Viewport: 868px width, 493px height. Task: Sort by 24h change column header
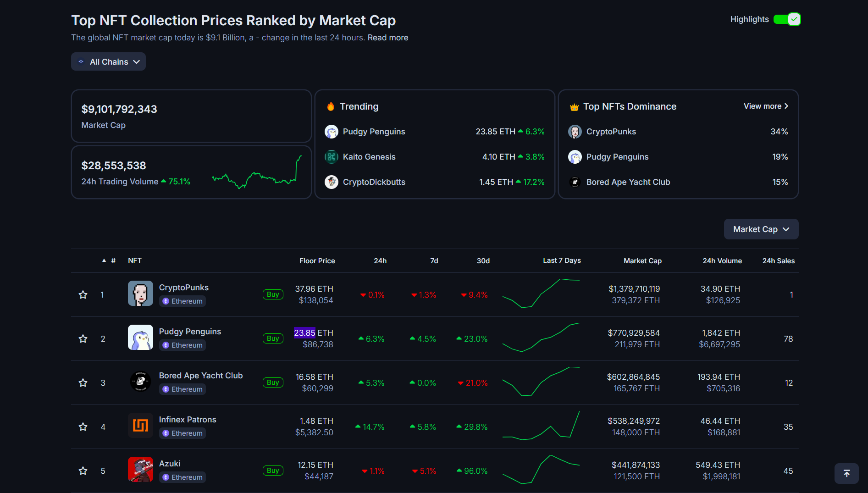coord(380,260)
